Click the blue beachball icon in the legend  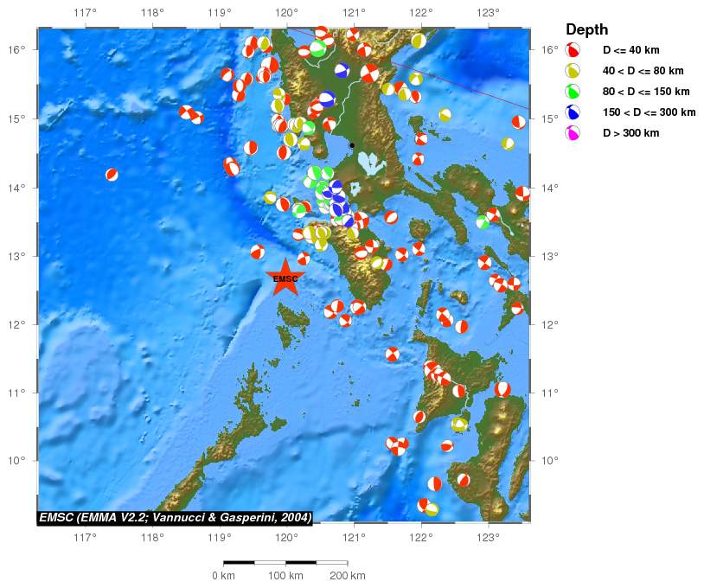pos(573,112)
